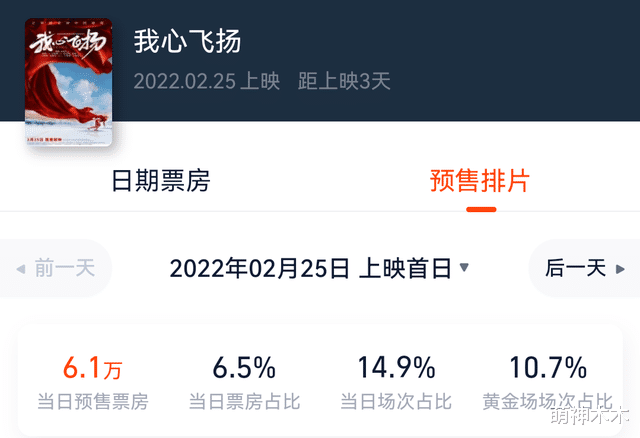
Task: Tap the 当日场次占比 label
Action: click(395, 402)
